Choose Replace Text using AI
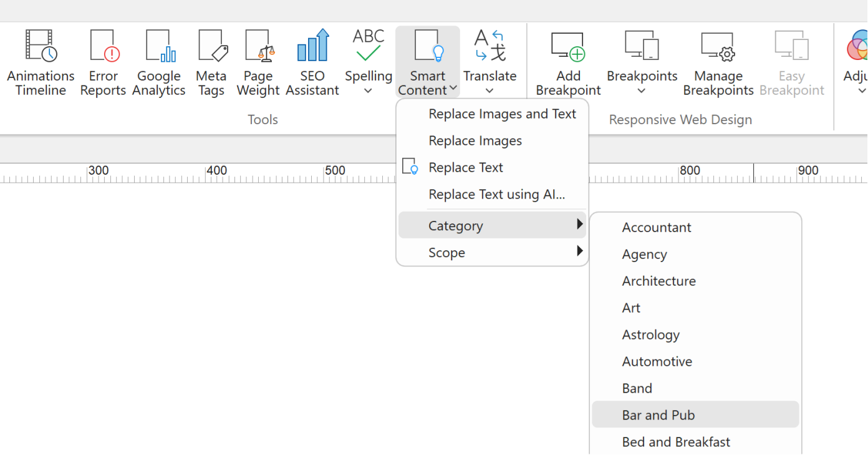The width and height of the screenshot is (868, 455). (496, 195)
